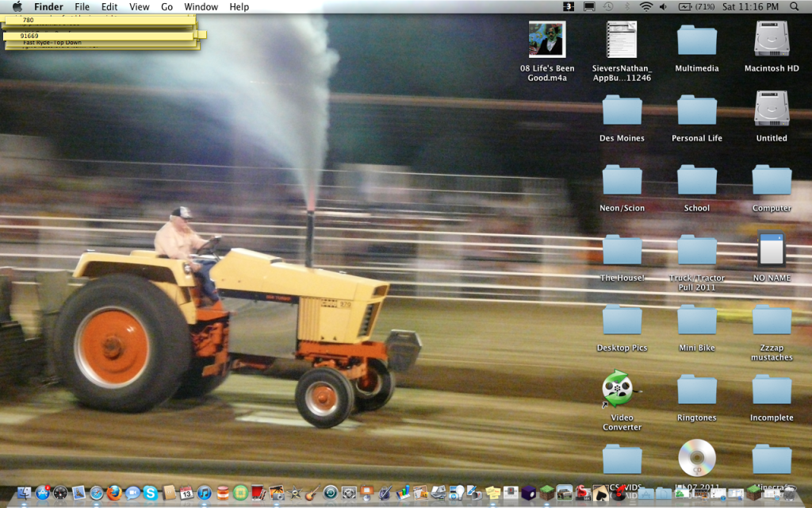Open Spotlight search magnifying glass
The image size is (812, 508).
point(795,6)
